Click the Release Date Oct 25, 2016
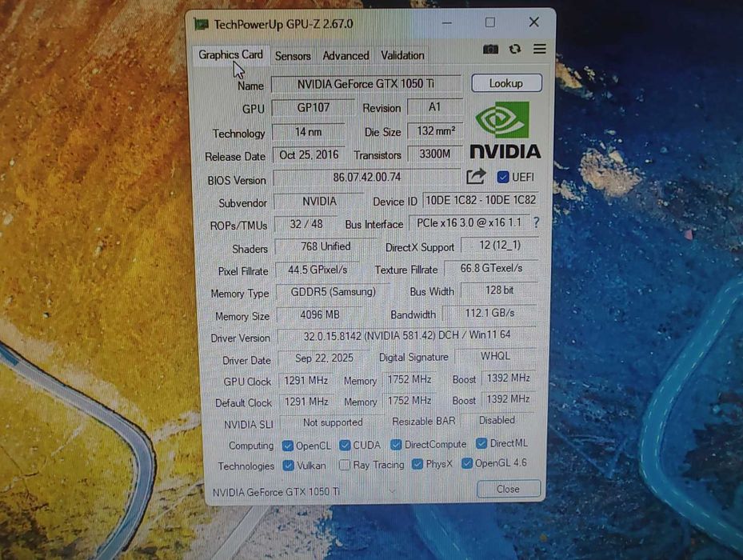 click(x=309, y=155)
